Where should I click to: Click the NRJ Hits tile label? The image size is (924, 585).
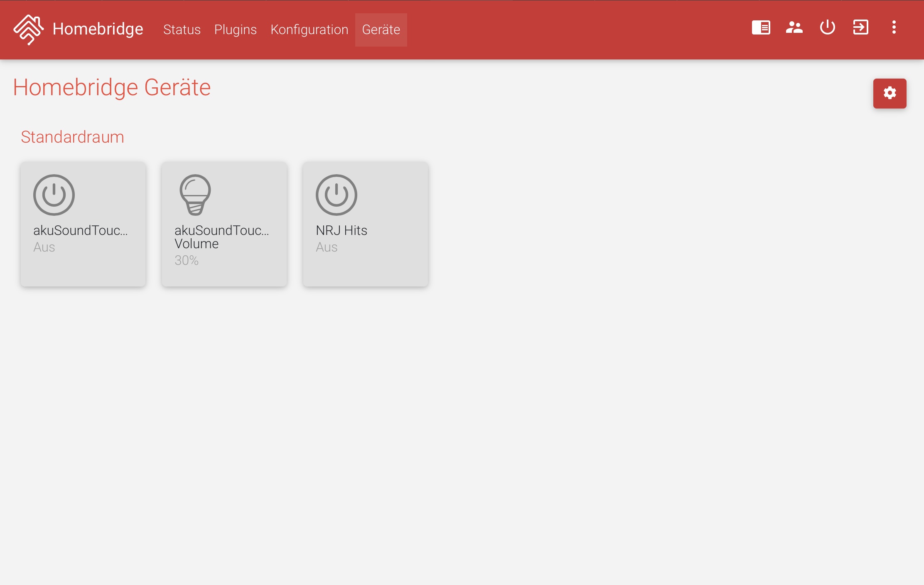tap(341, 230)
